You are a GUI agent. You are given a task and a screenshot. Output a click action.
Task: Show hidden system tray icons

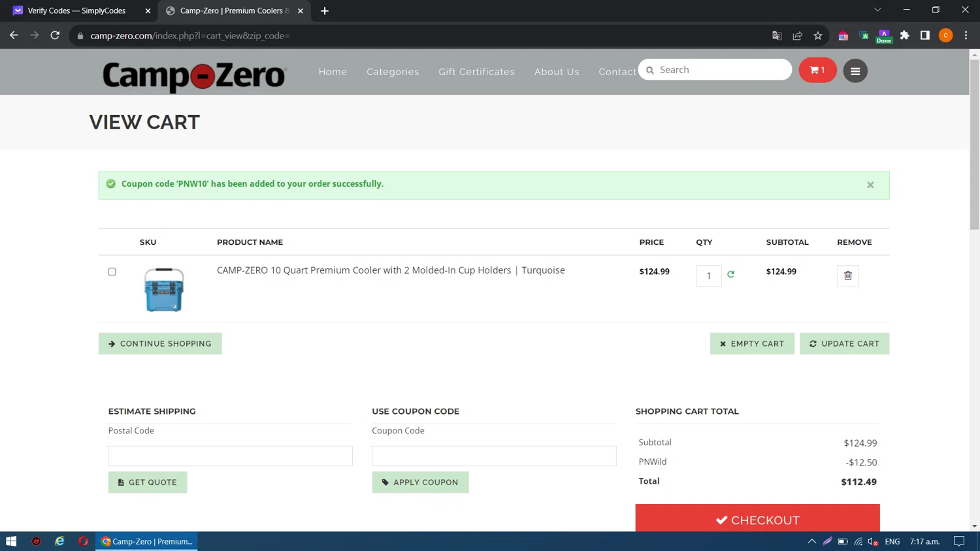pyautogui.click(x=812, y=541)
